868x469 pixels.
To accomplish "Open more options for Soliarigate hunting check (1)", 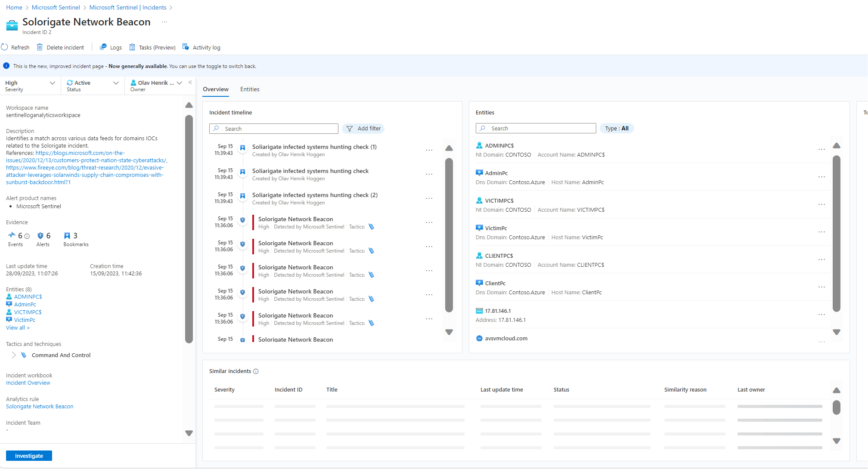I will [x=429, y=150].
